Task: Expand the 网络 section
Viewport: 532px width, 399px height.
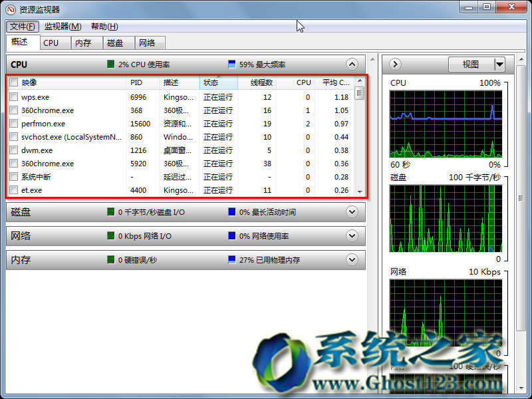Action: (352, 236)
